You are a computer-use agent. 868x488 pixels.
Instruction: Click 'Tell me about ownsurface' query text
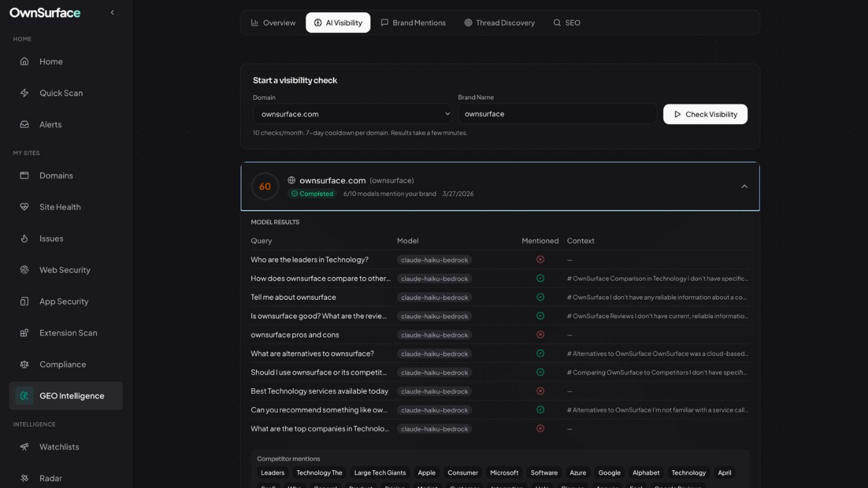(294, 297)
